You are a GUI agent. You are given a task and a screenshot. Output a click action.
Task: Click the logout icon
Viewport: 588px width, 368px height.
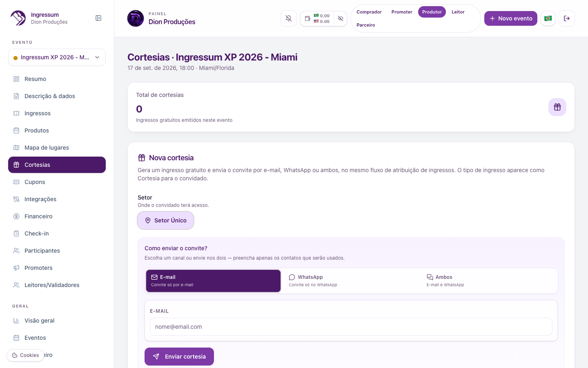(x=567, y=18)
